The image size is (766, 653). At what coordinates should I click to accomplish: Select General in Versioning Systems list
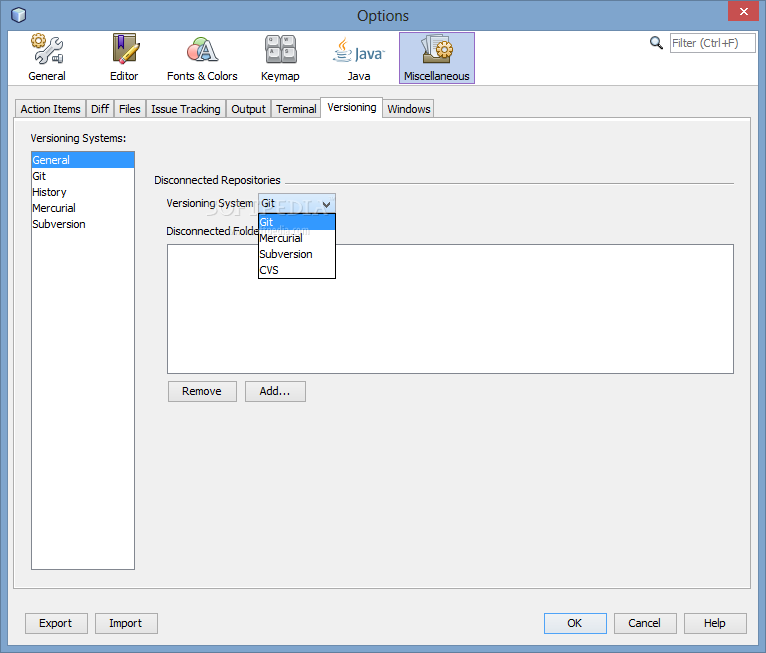tap(83, 160)
